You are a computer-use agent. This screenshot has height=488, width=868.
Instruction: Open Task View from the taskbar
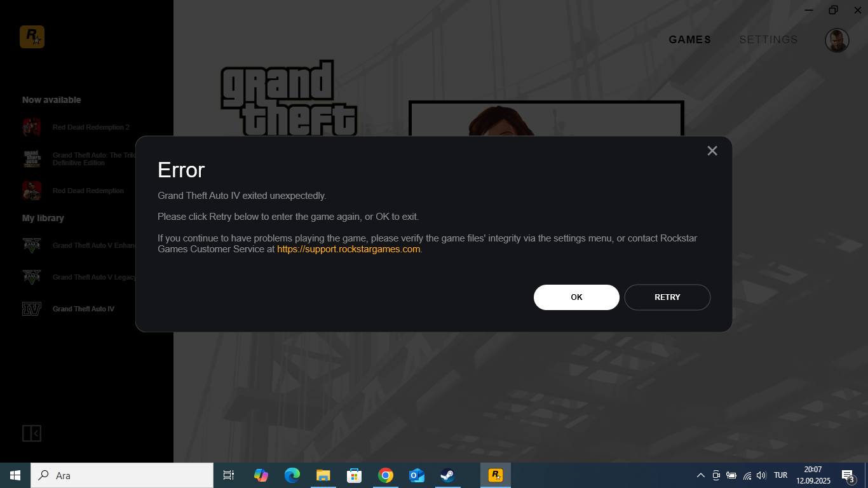(229, 475)
